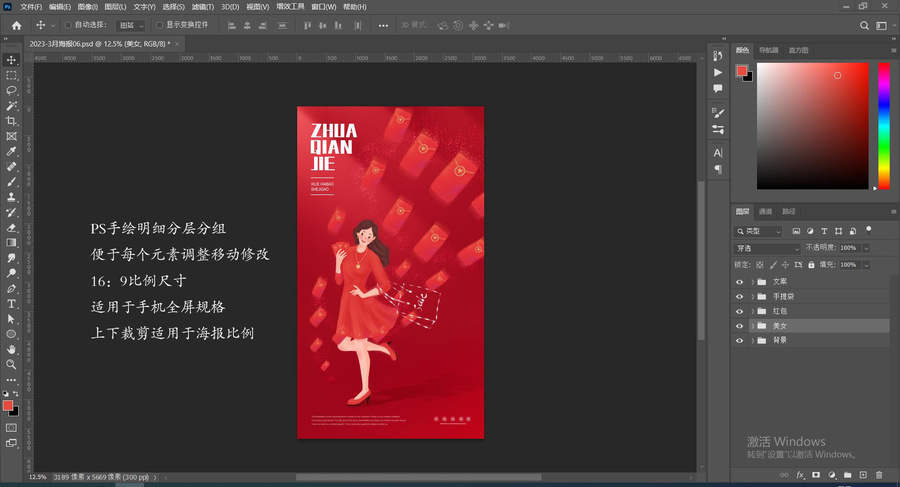This screenshot has height=487, width=900.
Task: Hide the 红包 layer group
Action: (x=739, y=311)
